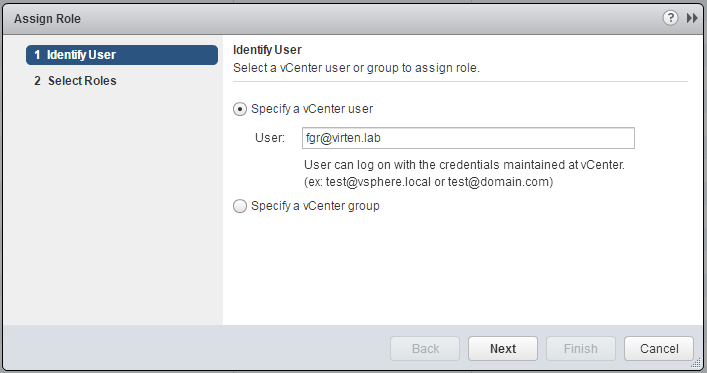Go to step 2 Select Roles
This screenshot has width=707, height=373.
[x=75, y=81]
